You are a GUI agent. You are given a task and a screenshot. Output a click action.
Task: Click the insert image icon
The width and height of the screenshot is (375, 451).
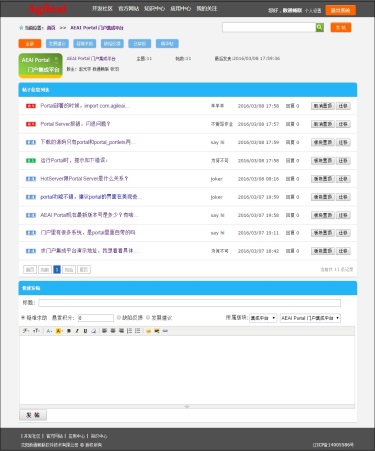[x=157, y=331]
